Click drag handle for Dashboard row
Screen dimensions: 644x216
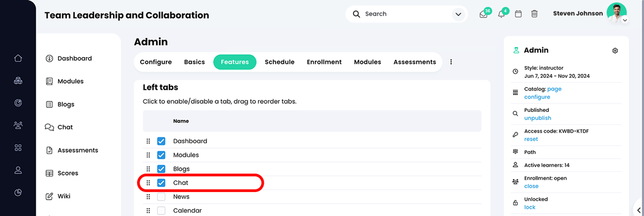[x=148, y=141]
